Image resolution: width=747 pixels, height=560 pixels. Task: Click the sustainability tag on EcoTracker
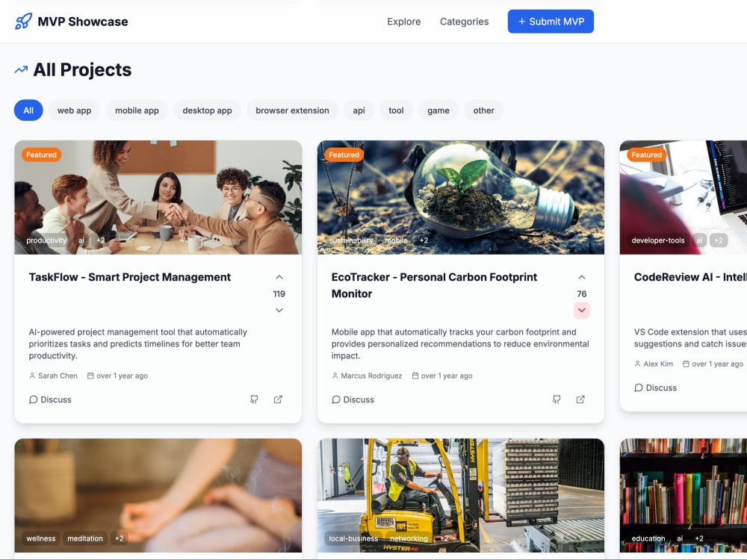coord(351,240)
